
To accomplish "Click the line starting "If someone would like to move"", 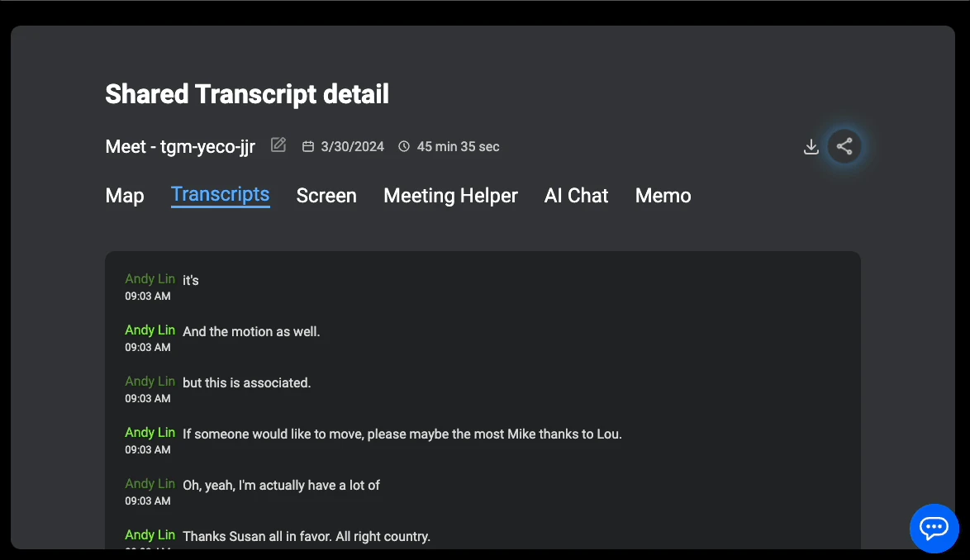I will click(x=402, y=434).
